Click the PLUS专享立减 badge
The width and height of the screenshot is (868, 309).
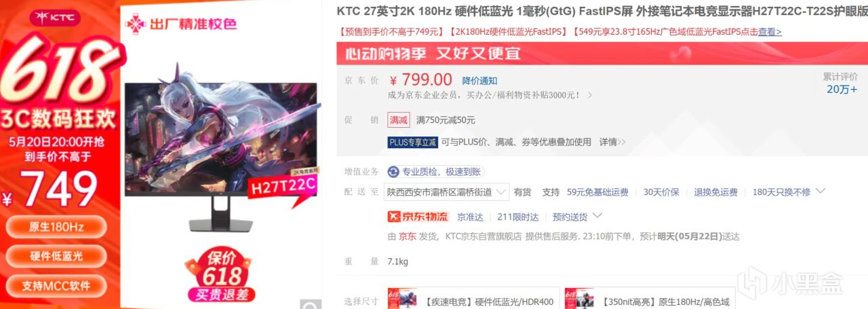(412, 142)
